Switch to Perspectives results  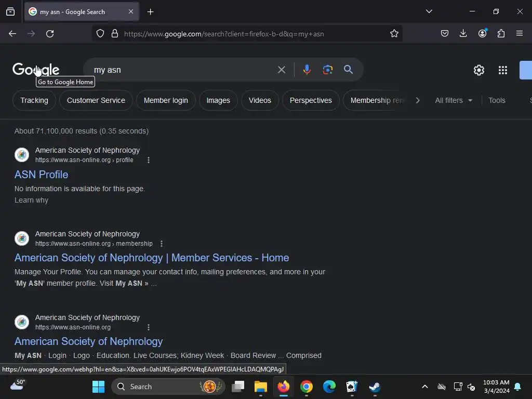311,100
